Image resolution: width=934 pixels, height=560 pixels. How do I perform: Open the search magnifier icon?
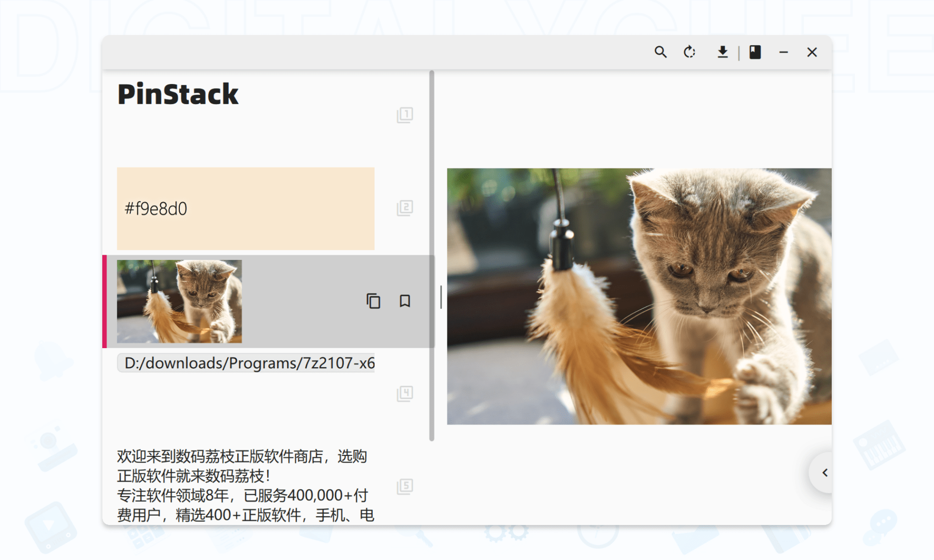[660, 52]
